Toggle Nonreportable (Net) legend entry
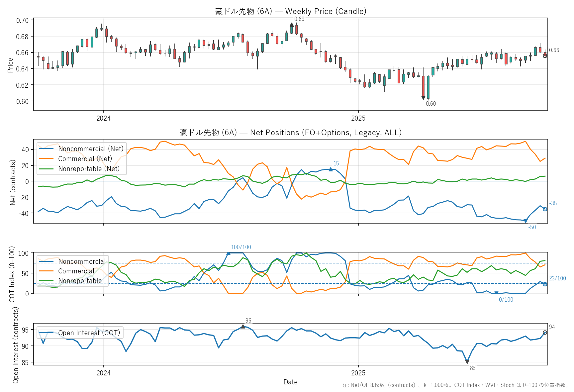This screenshot has height=392, width=574. click(x=89, y=169)
